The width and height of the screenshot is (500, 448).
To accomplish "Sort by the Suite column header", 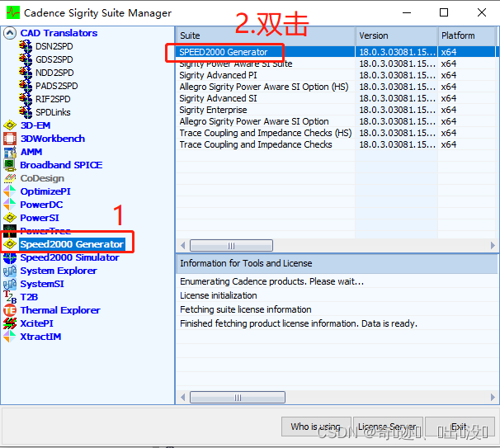I will click(266, 35).
